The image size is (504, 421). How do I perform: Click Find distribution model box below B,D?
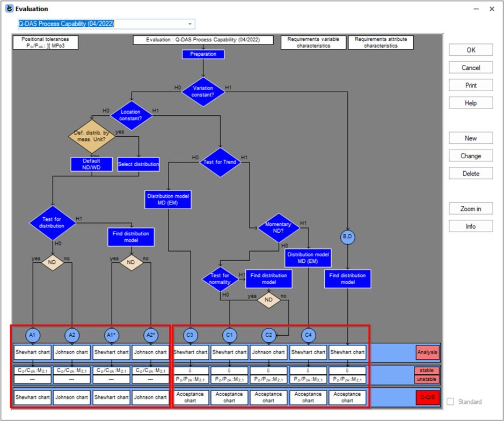[x=347, y=279]
